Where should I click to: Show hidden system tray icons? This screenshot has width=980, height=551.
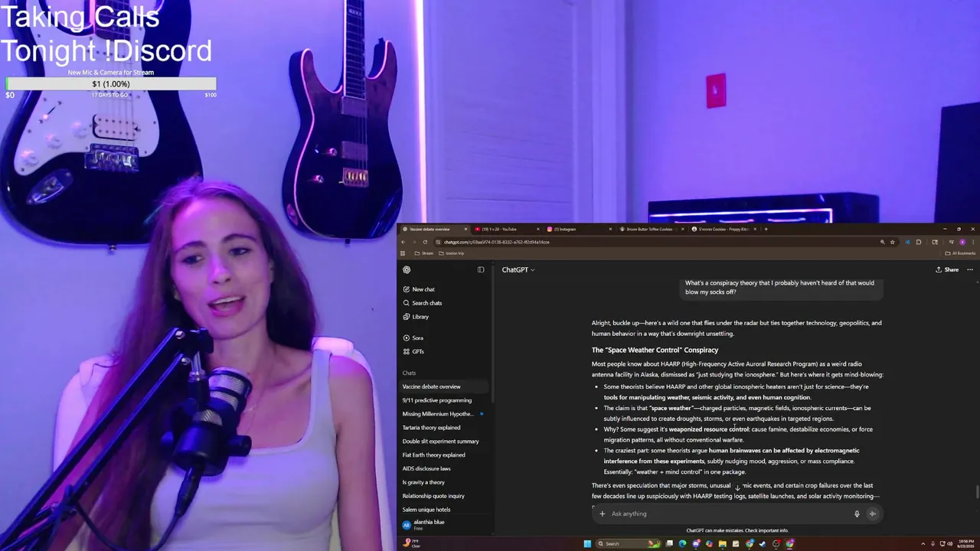click(923, 544)
